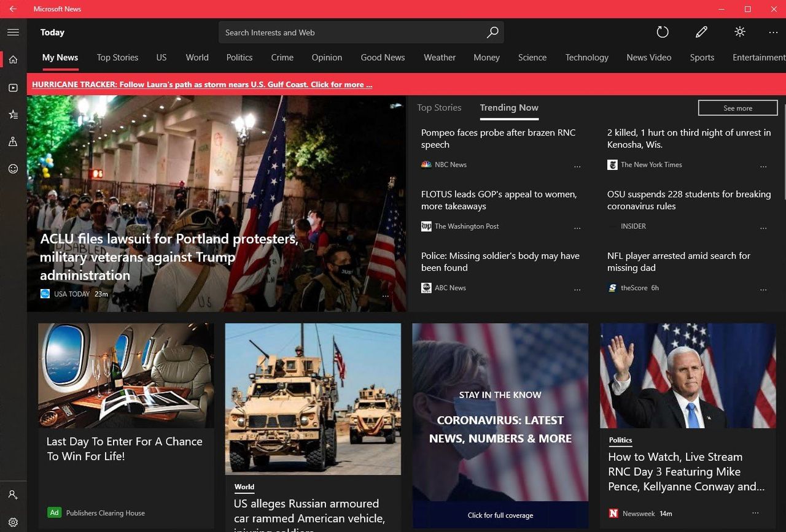Switch to the Crime tab
Image resolution: width=786 pixels, height=532 pixels.
[x=282, y=58]
